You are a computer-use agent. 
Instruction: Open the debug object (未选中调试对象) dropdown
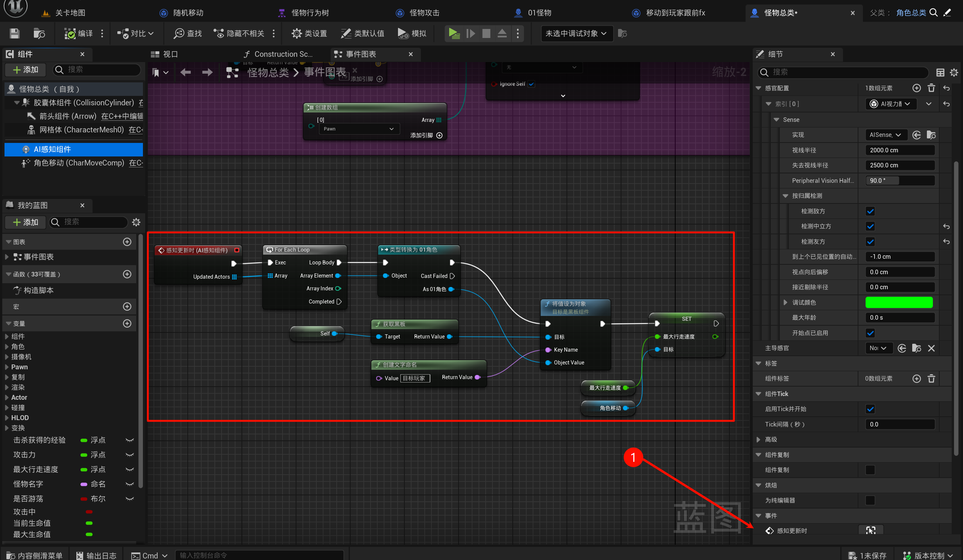click(x=576, y=33)
